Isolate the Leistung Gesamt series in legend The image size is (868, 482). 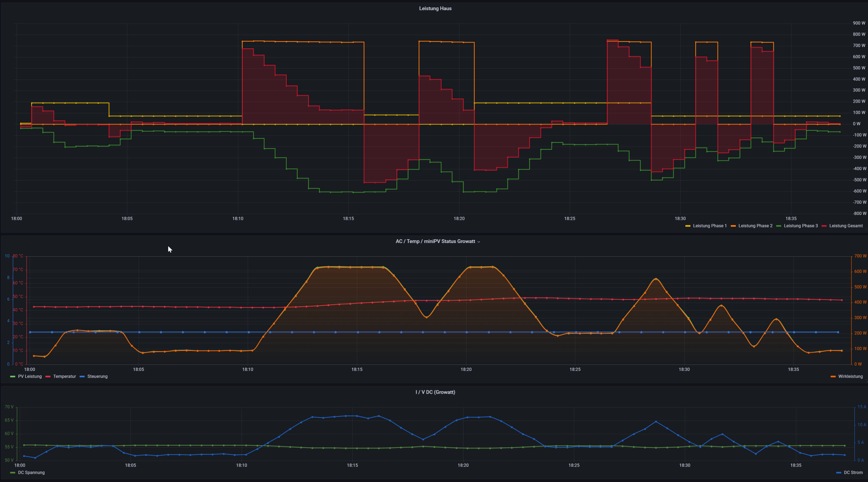click(846, 226)
